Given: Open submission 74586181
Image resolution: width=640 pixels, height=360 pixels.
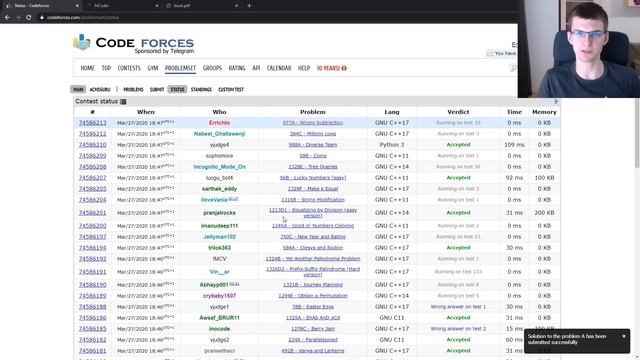Looking at the screenshot, I should [x=93, y=351].
